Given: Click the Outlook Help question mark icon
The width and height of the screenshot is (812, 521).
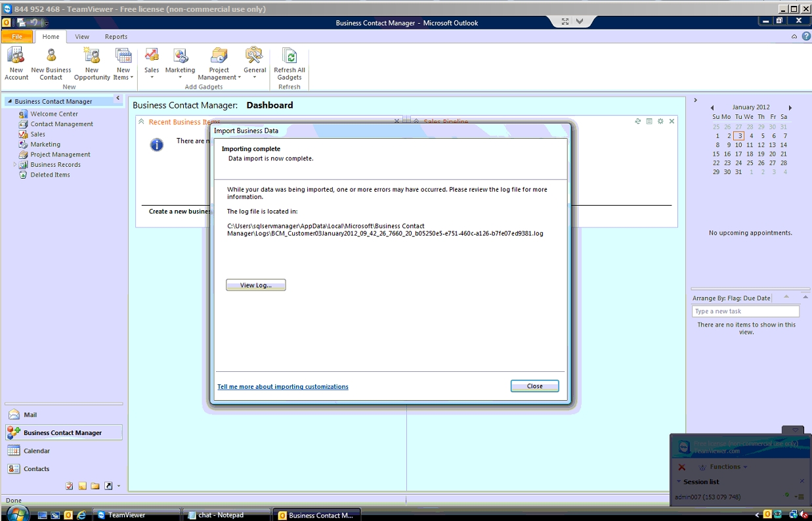Looking at the screenshot, I should [806, 37].
